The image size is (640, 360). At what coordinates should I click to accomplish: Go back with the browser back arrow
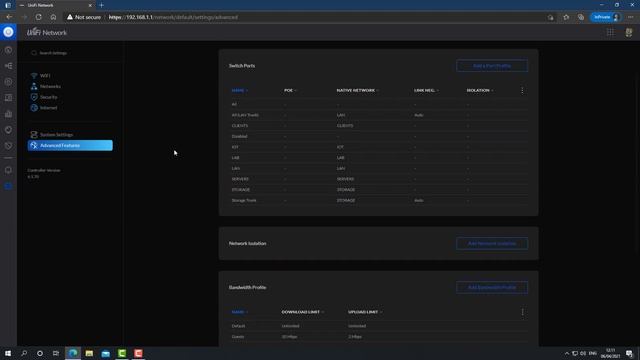pos(9,17)
